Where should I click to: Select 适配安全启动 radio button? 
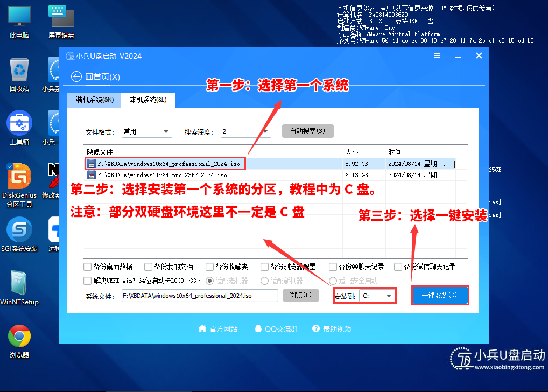pos(333,281)
